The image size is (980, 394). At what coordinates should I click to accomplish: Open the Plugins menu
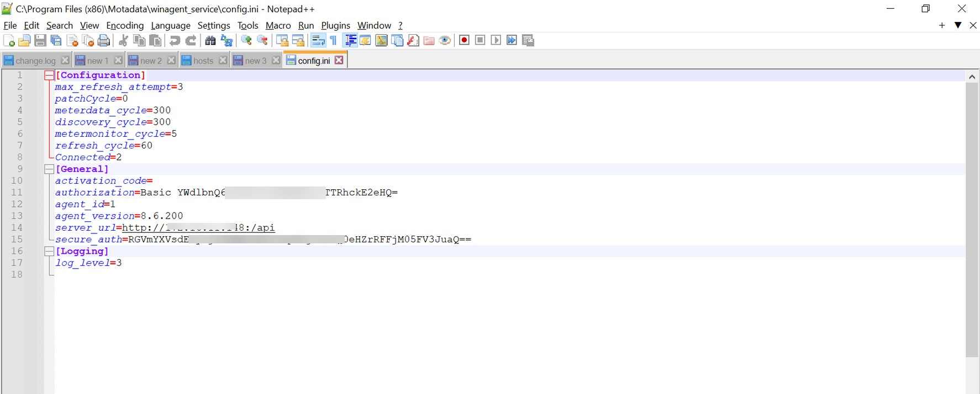point(336,25)
